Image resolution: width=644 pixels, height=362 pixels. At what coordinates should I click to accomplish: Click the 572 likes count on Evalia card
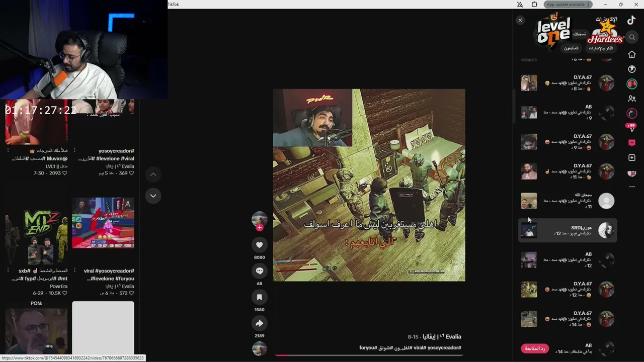123,293
